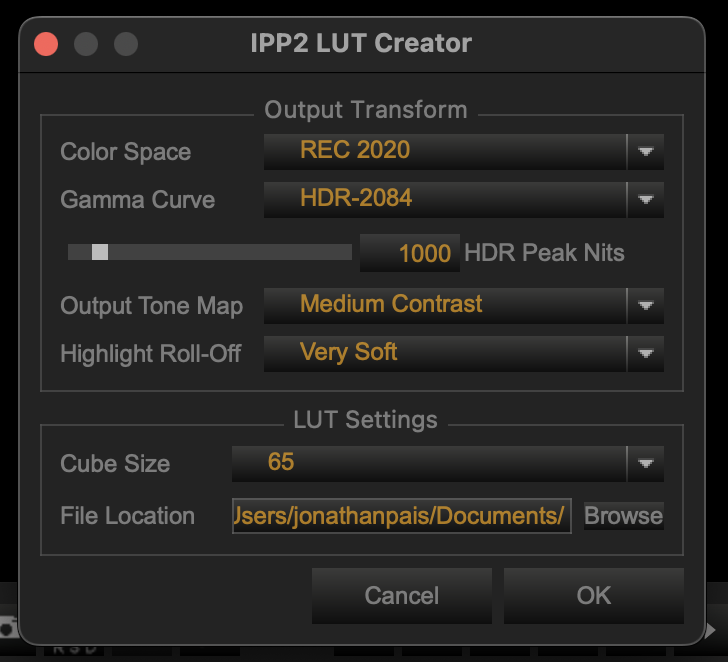Click the Gamma Curve dropdown arrow
This screenshot has height=662, width=728.
coord(645,200)
